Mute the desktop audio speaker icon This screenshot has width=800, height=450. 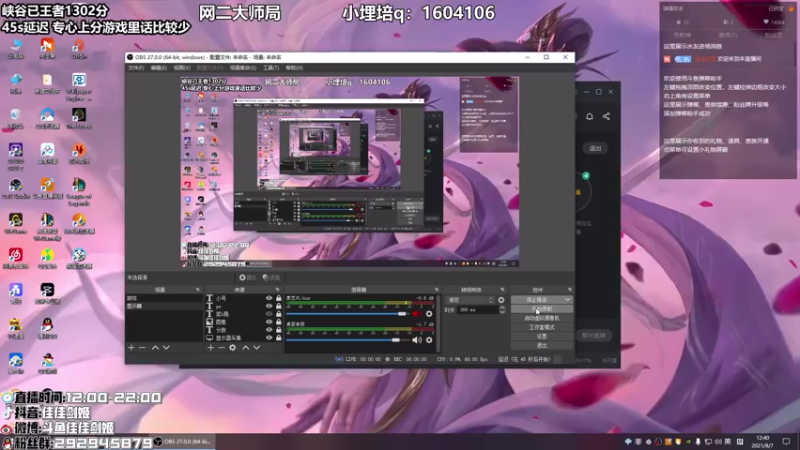417,340
